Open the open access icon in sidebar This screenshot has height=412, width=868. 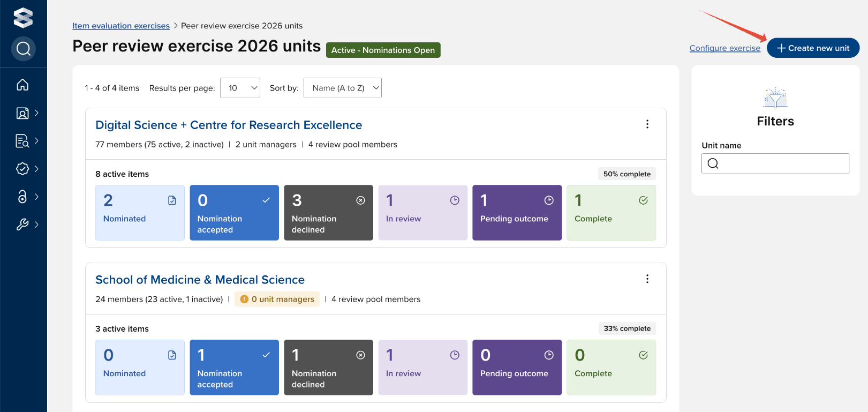click(x=22, y=197)
